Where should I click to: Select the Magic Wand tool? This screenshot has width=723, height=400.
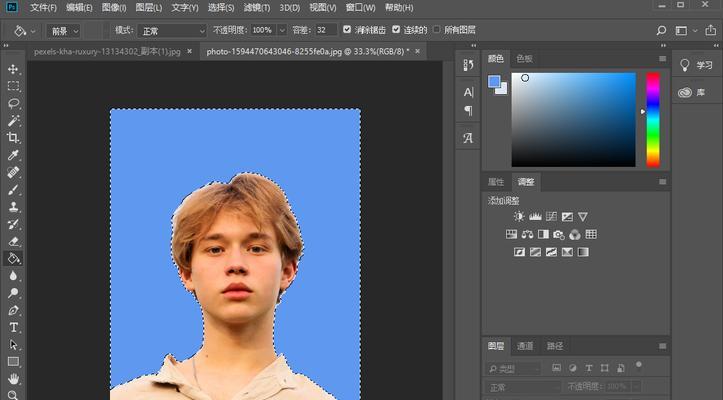tap(13, 120)
